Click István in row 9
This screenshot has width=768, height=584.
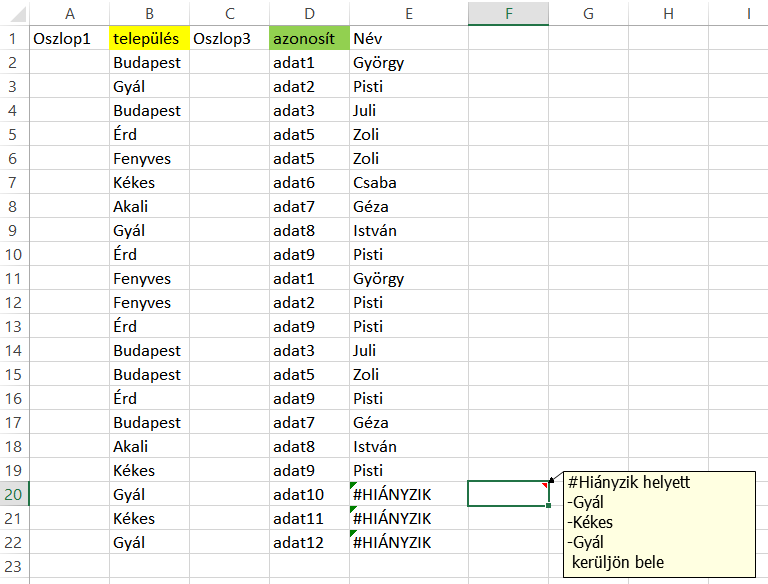pyautogui.click(x=409, y=230)
